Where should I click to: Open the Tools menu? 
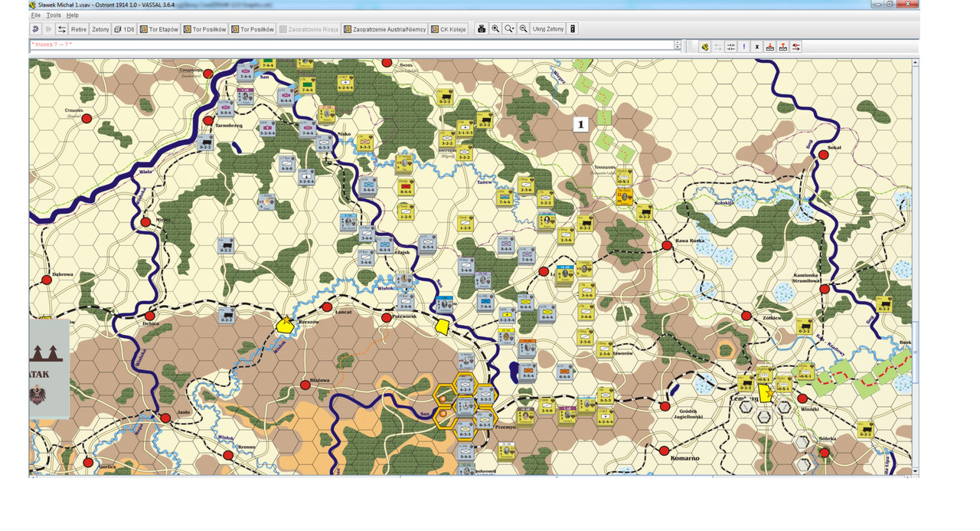(x=53, y=15)
